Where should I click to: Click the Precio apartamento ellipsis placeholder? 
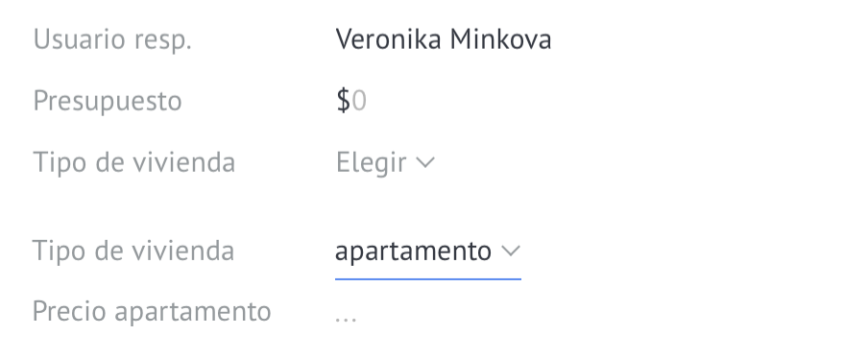[346, 319]
